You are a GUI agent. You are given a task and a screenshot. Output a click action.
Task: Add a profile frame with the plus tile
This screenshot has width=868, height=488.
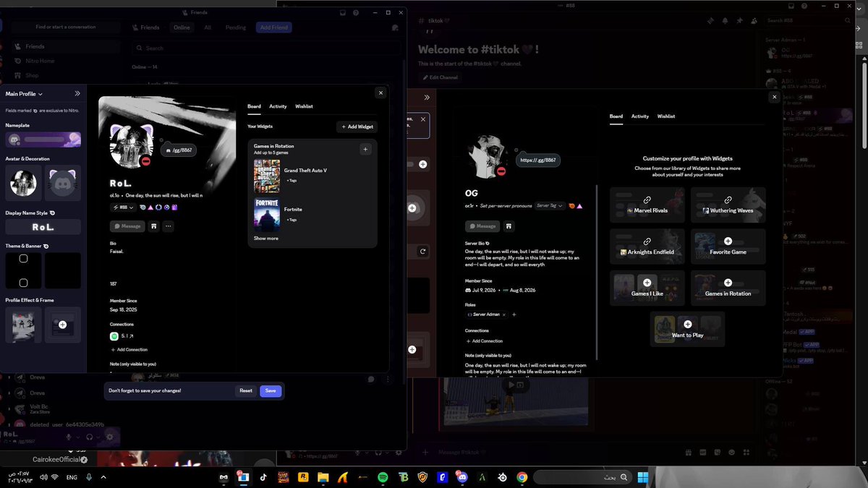[x=63, y=325]
